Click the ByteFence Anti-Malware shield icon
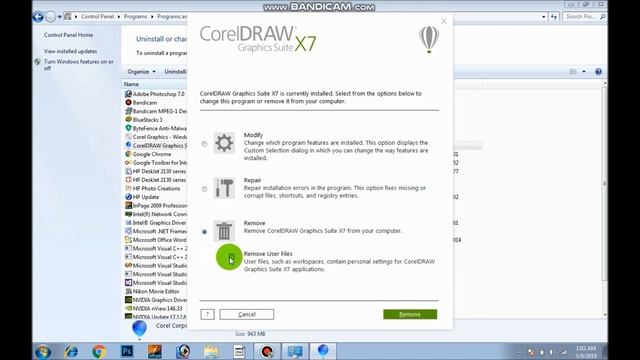640x360 pixels. pyautogui.click(x=128, y=128)
